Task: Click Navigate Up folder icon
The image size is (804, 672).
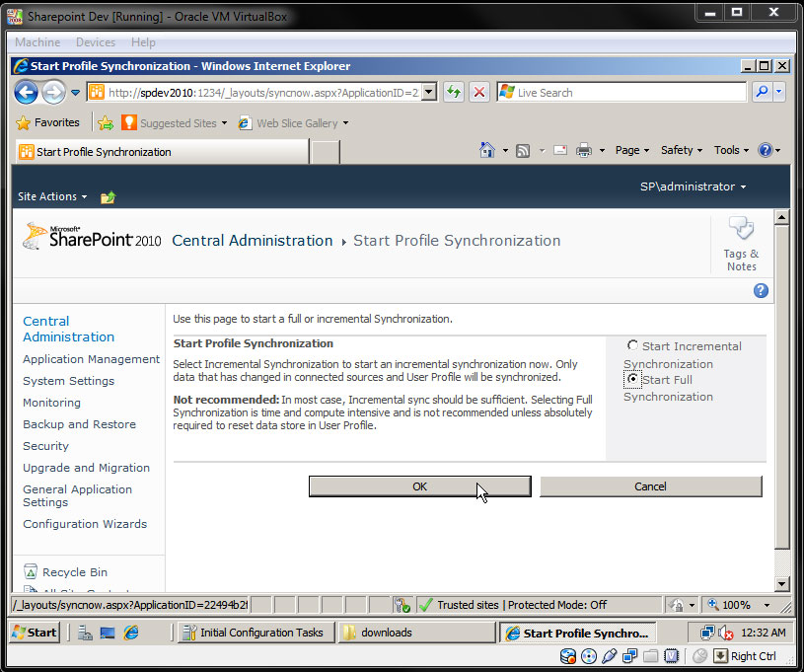Action: (x=109, y=197)
